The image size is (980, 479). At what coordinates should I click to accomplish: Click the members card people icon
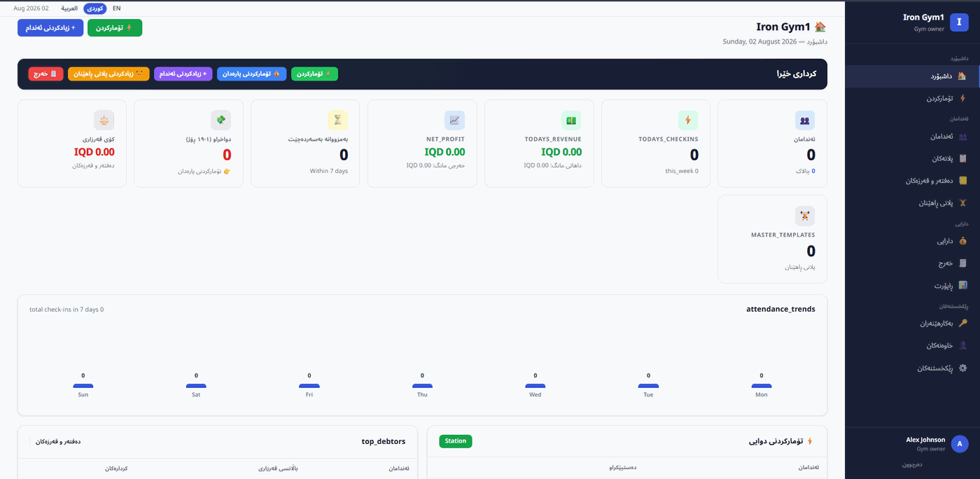[805, 120]
